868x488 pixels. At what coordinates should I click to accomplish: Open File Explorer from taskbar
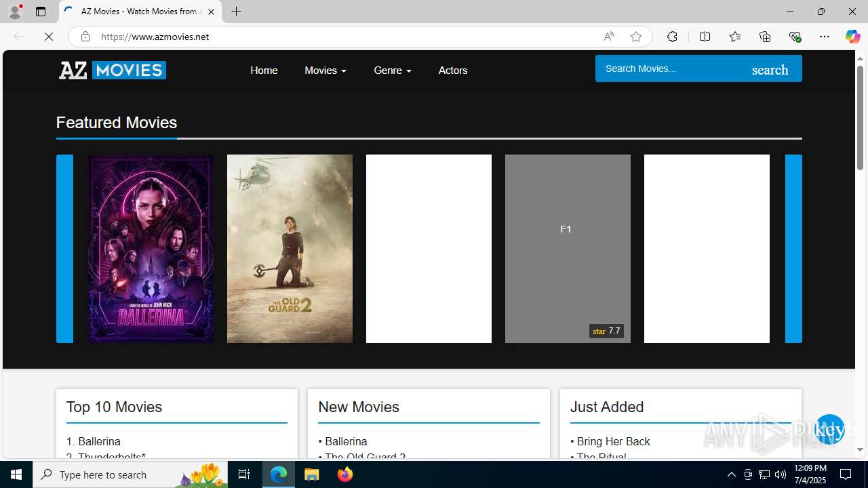click(x=312, y=474)
